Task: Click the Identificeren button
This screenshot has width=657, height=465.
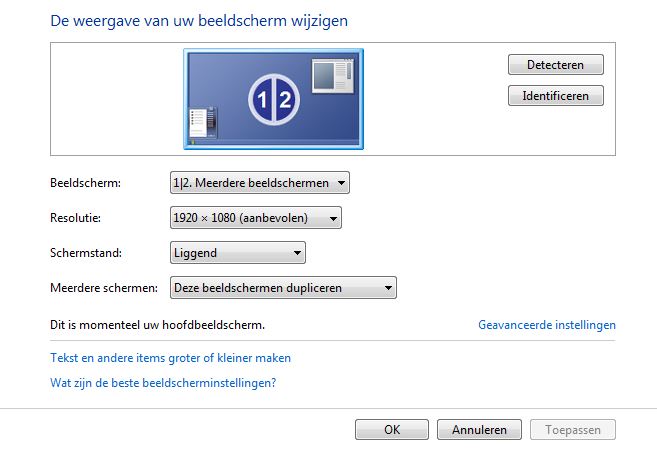Action: tap(556, 96)
